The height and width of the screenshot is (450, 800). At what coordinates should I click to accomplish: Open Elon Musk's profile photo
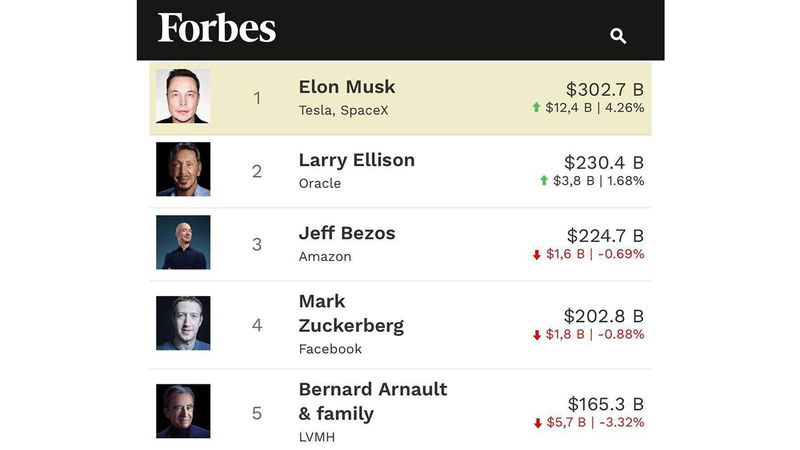click(x=183, y=96)
